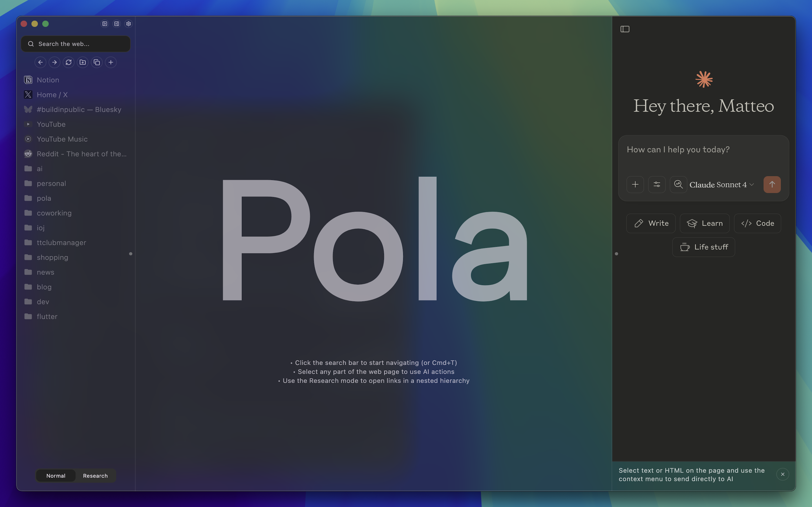Expand the shopping folder
Viewport: 812px width, 507px height.
point(52,257)
